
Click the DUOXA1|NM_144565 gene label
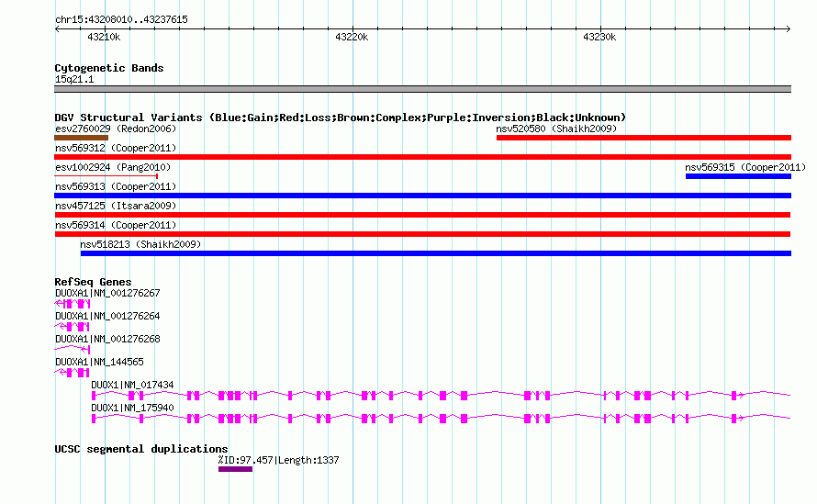(99, 362)
